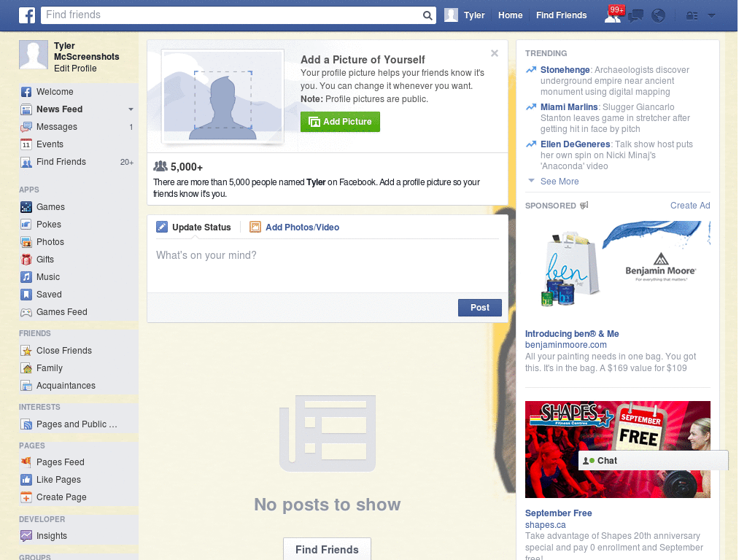Click the Photos app icon

pyautogui.click(x=26, y=242)
